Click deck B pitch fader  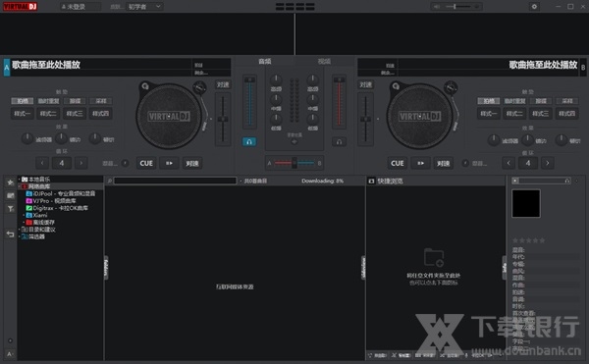tap(365, 119)
